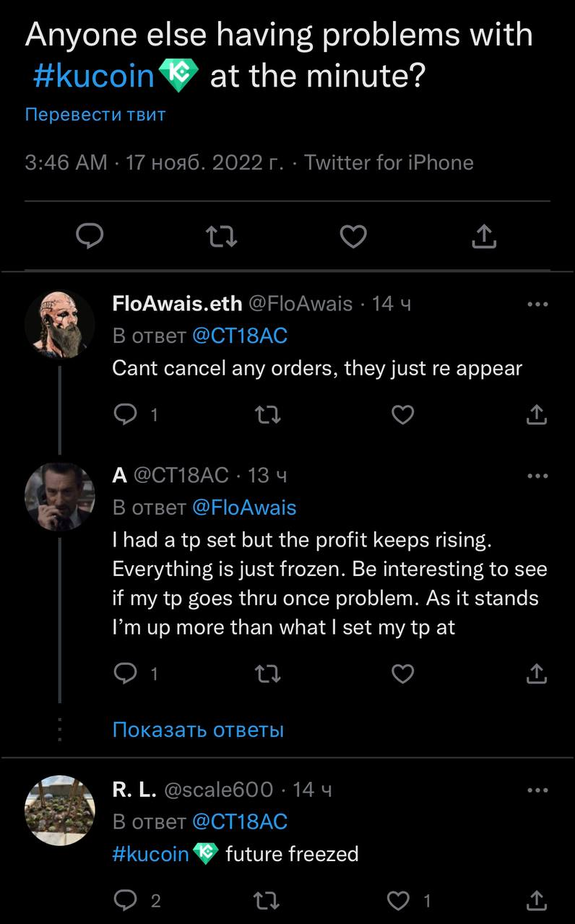View FloAwais.eth's bearded profile avatar
Screen dimensions: 575x924
(x=60, y=325)
